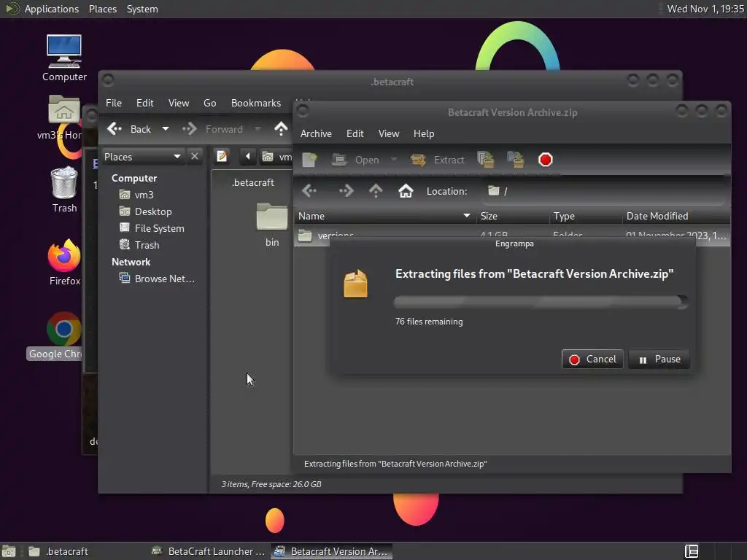Open the Bookmarks menu
Image resolution: width=747 pixels, height=560 pixels.
[256, 104]
